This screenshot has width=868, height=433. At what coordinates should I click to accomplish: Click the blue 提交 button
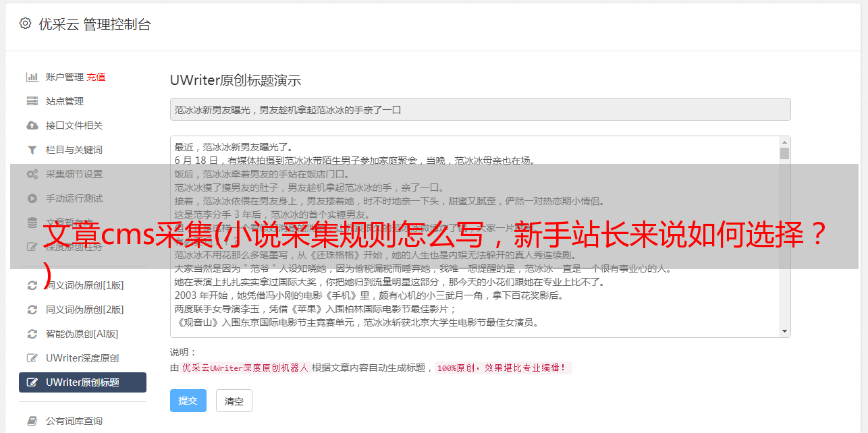(188, 401)
